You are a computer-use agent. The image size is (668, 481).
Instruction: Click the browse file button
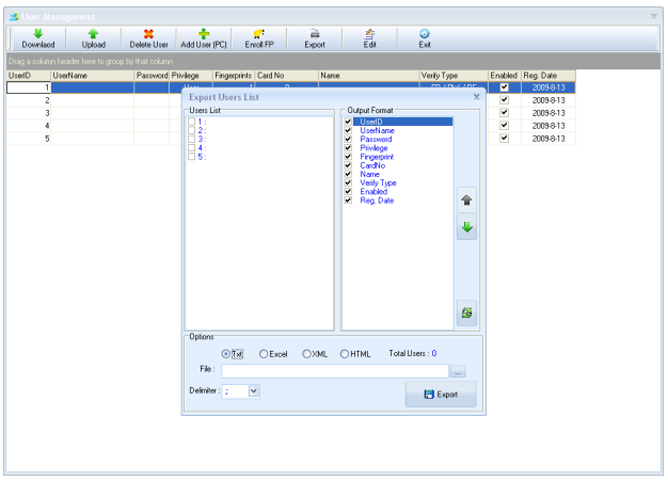point(458,372)
